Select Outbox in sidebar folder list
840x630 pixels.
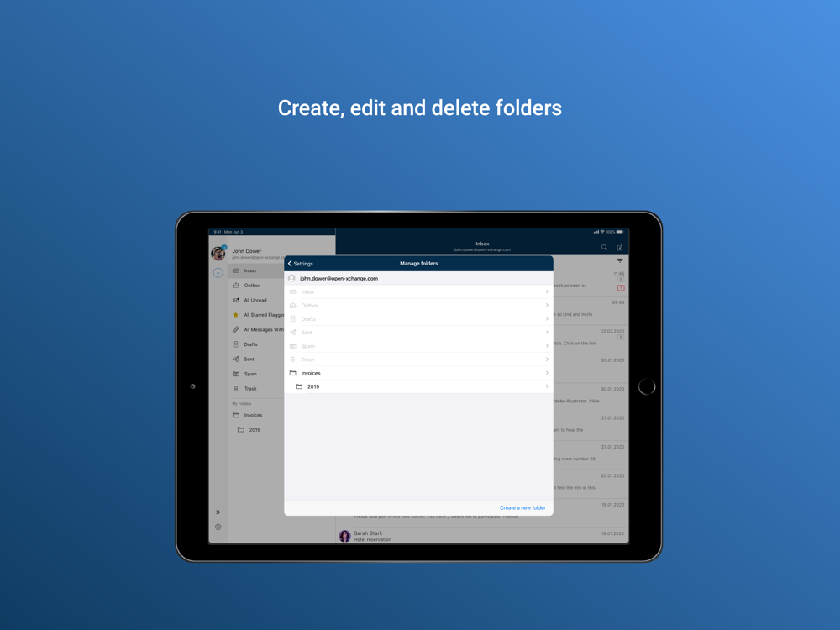[256, 286]
